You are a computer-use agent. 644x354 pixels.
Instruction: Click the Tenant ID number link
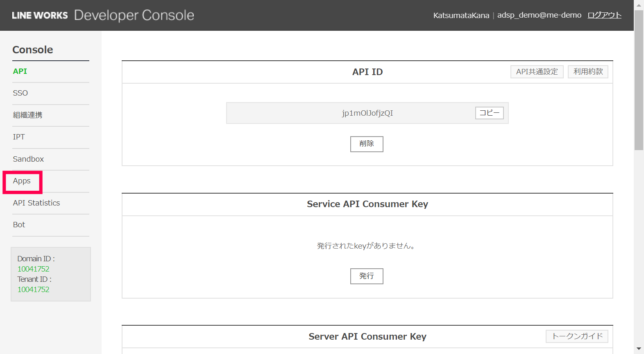[33, 290]
